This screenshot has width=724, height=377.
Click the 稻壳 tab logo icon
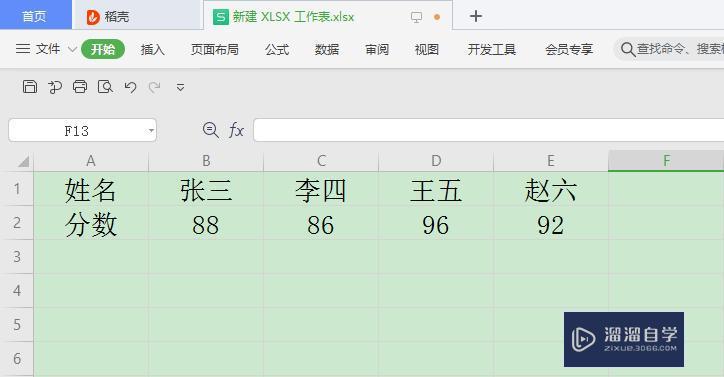coord(93,17)
